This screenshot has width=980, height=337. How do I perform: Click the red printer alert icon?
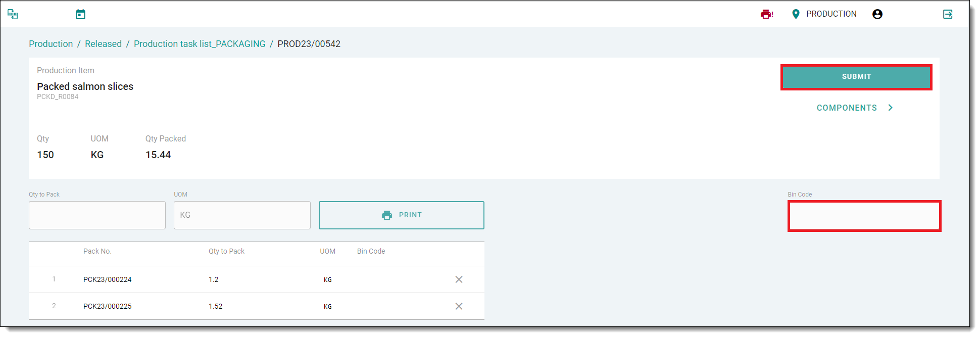(766, 14)
